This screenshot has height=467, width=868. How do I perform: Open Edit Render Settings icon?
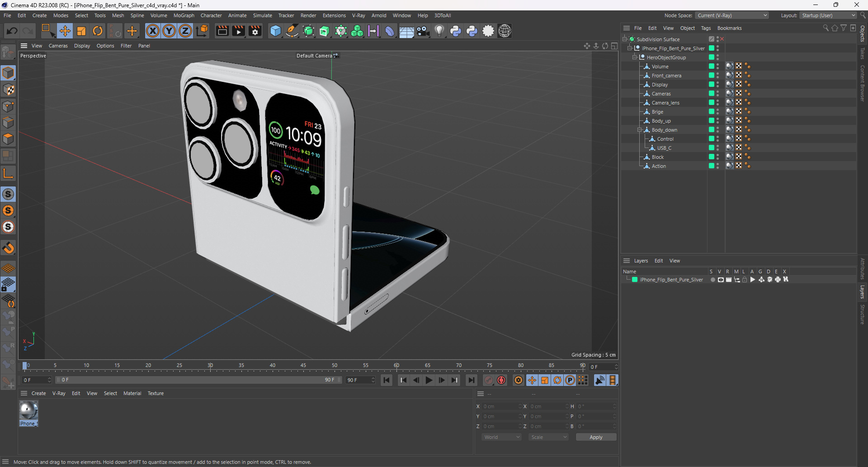tap(255, 31)
